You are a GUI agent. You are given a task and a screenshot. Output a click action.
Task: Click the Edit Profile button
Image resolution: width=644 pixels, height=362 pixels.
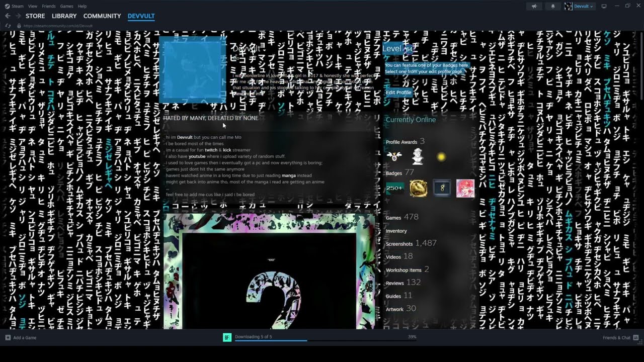pos(398,93)
